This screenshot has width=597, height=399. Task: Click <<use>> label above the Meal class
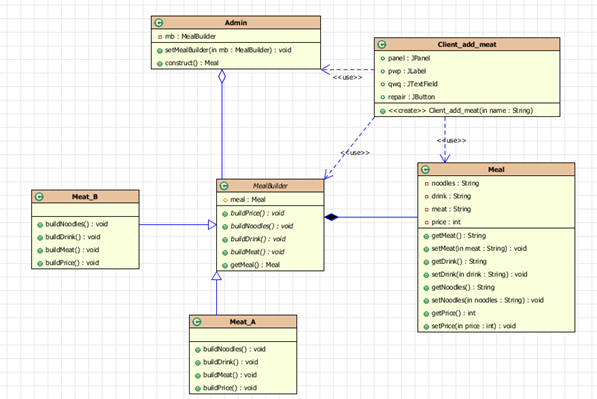pos(452,140)
